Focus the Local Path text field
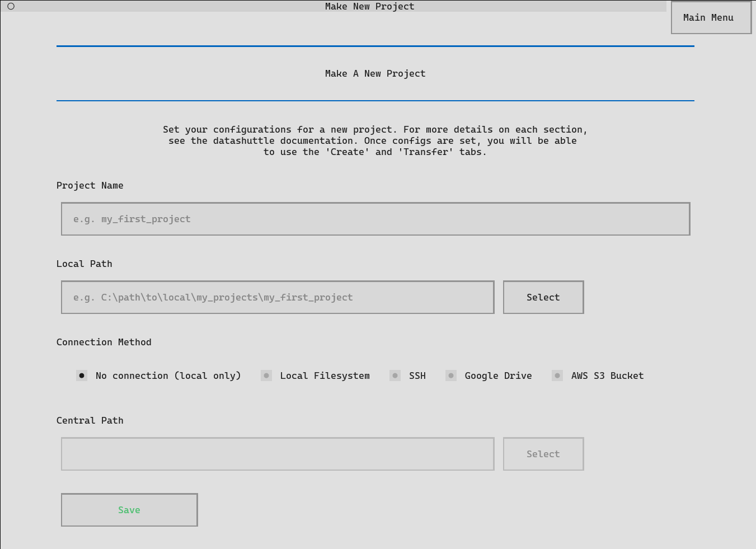756x549 pixels. [x=278, y=297]
